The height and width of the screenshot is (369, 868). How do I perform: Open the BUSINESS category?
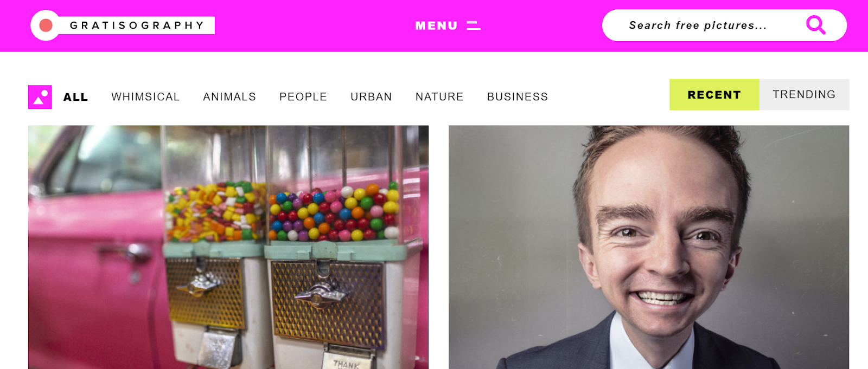tap(518, 96)
